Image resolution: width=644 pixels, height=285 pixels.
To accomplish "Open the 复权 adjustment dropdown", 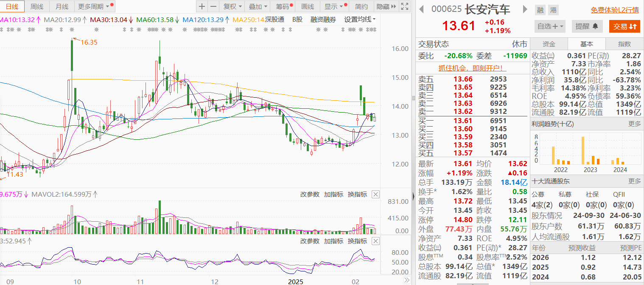I will pos(232,6).
